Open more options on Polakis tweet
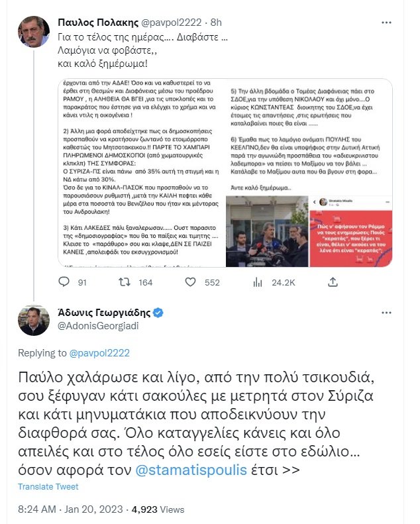Screen dimensions: 420x524 pyautogui.click(x=386, y=23)
